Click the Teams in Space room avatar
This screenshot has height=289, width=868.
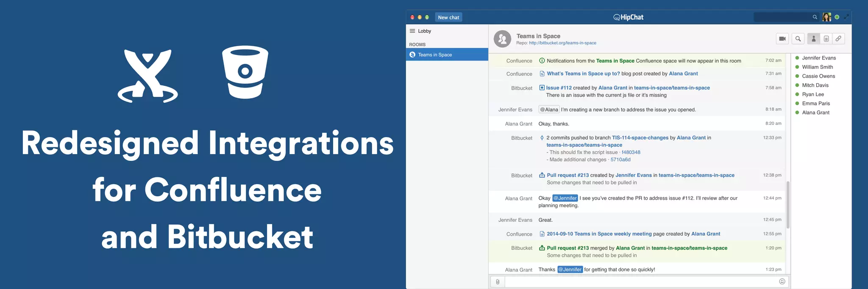click(x=502, y=39)
